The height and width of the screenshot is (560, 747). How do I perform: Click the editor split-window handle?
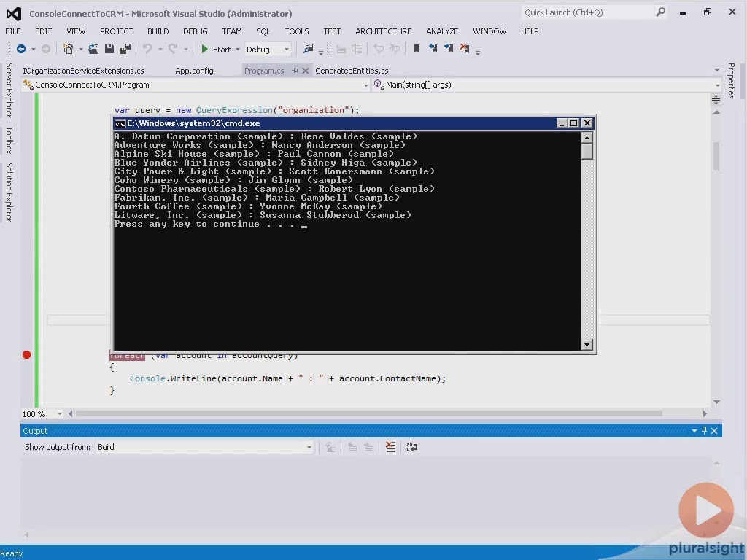716,99
